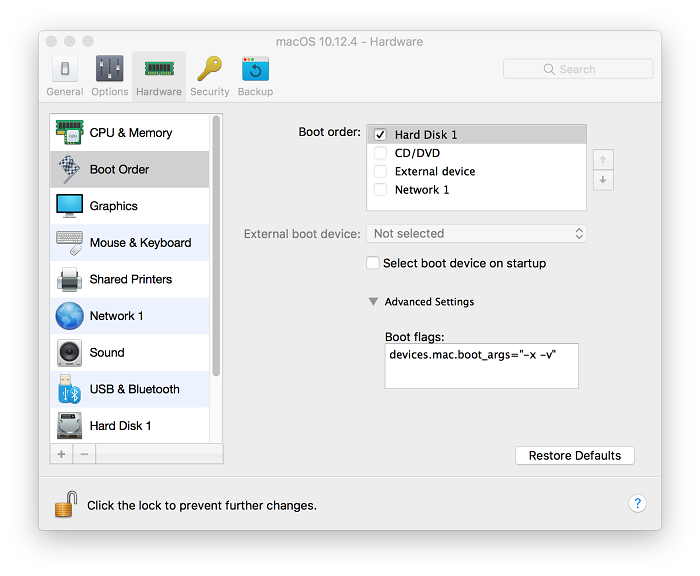700x576 pixels.
Task: Select the Mouse & Keyboard icon
Action: click(x=69, y=242)
